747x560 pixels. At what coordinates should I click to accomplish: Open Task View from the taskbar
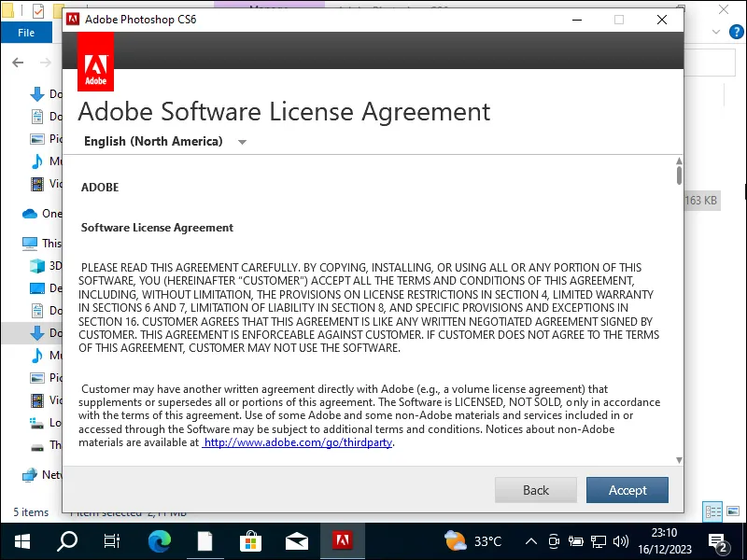[x=112, y=540]
